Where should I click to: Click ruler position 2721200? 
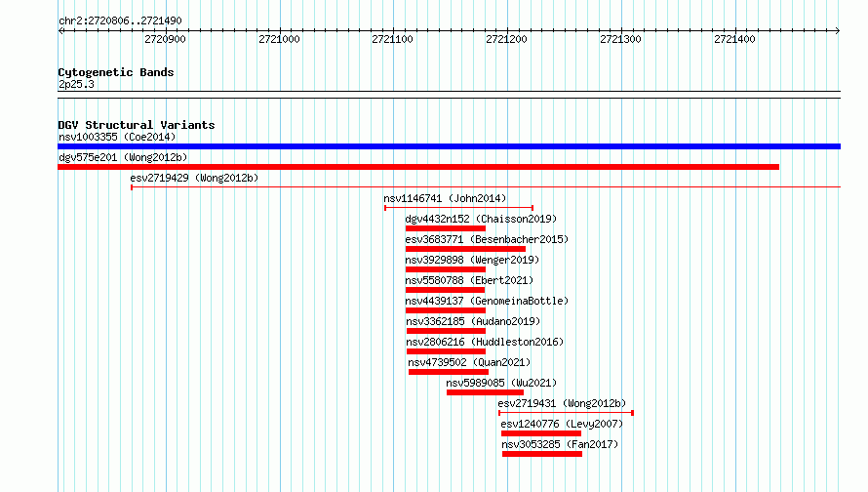tap(506, 39)
